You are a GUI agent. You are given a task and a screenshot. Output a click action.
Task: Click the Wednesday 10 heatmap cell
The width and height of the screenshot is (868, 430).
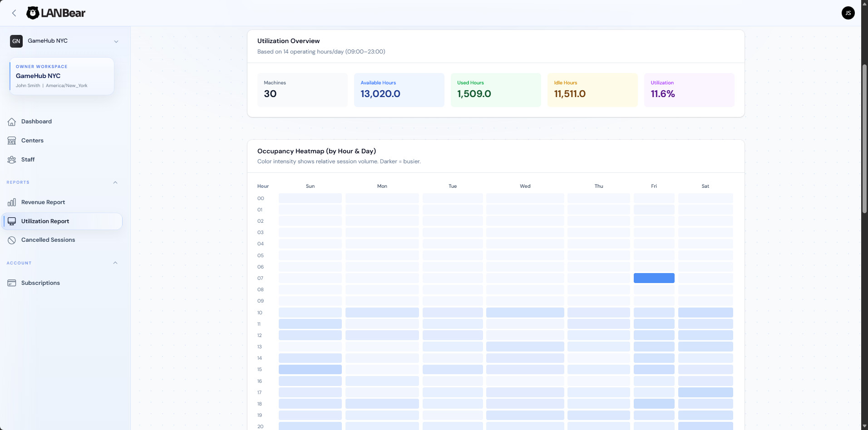[525, 313]
